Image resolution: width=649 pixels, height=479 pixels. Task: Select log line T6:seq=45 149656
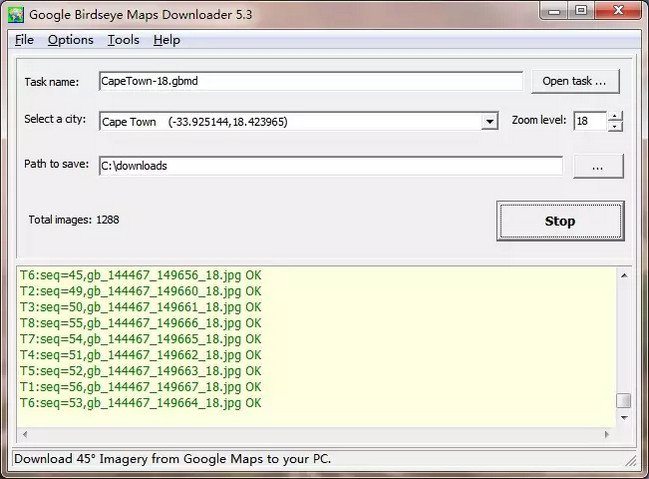[141, 275]
